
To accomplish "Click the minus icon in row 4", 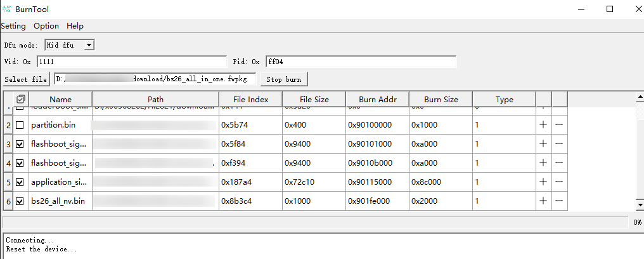I will (x=559, y=163).
